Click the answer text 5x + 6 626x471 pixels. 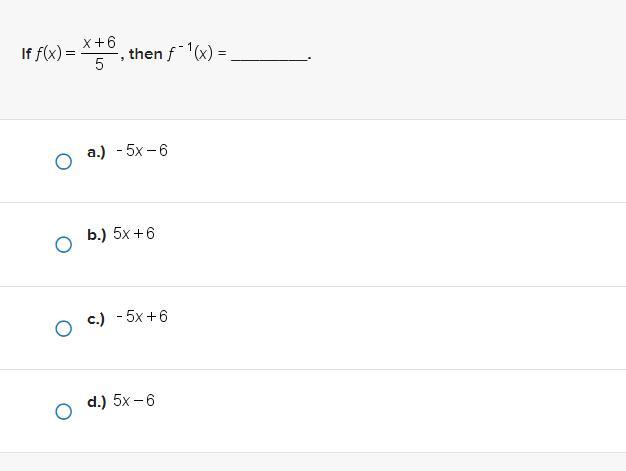click(x=134, y=234)
